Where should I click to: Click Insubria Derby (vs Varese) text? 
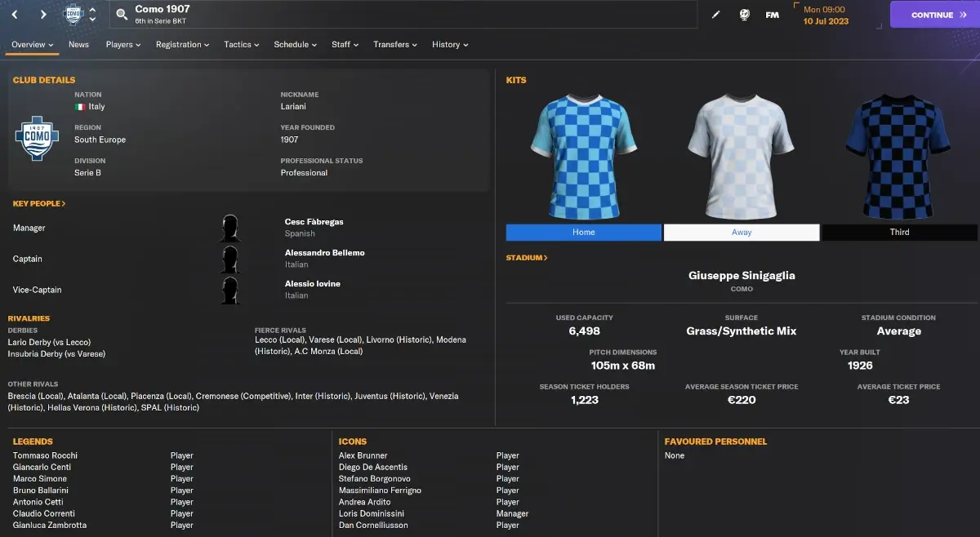point(56,354)
